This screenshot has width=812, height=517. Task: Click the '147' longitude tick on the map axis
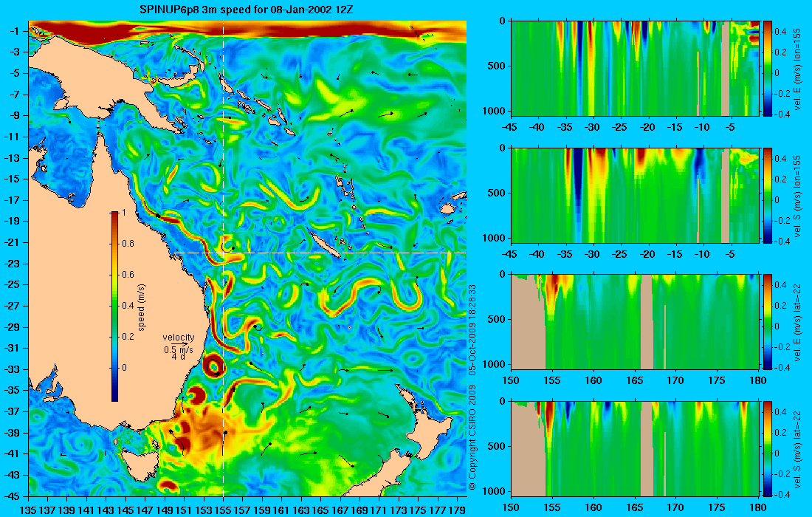[145, 510]
